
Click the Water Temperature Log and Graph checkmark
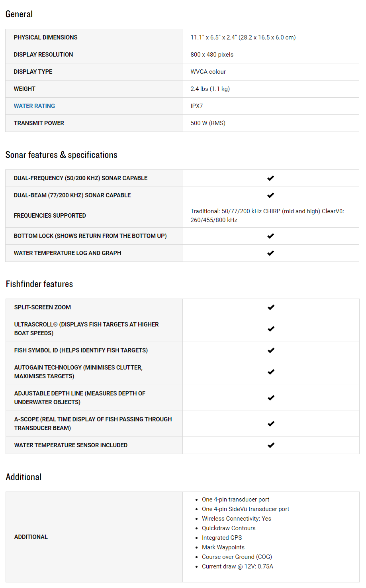(x=271, y=253)
